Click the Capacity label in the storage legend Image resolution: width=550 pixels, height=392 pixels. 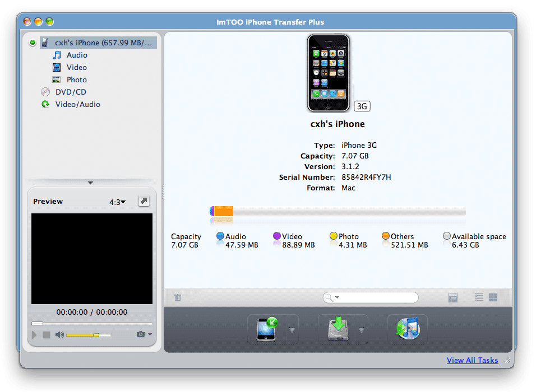(x=186, y=236)
